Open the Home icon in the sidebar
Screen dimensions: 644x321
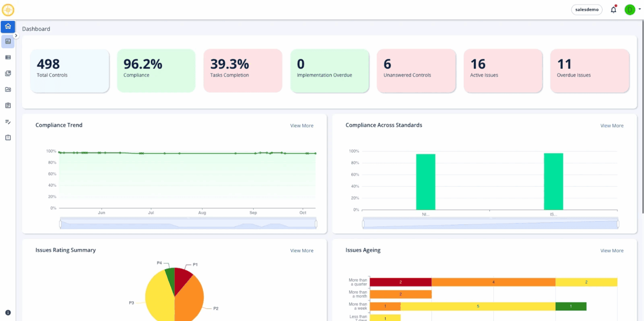(x=8, y=26)
